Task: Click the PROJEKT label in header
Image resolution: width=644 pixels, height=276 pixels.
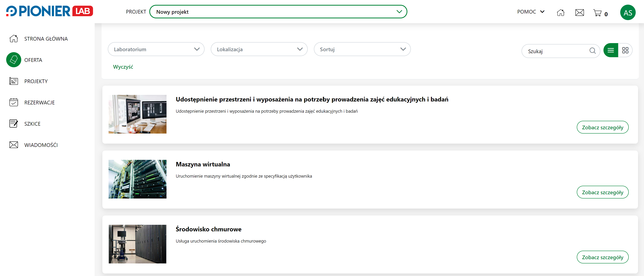Action: point(136,12)
